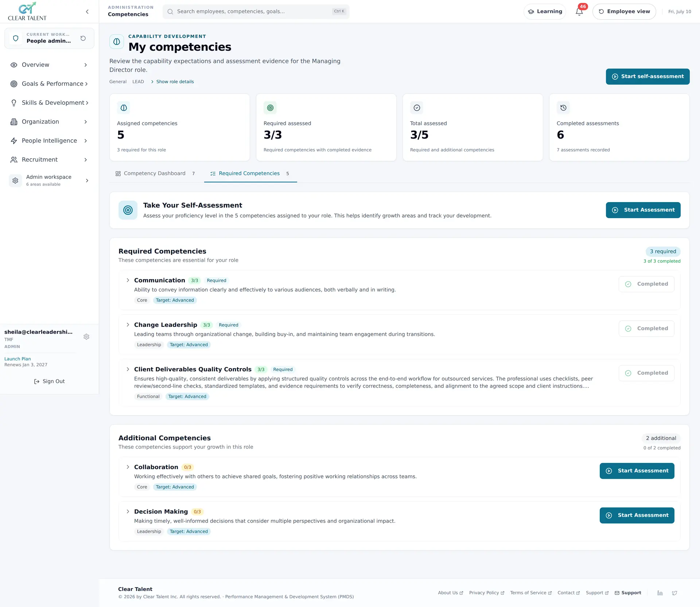Click the 3 required badge
700x607 pixels.
tap(663, 251)
